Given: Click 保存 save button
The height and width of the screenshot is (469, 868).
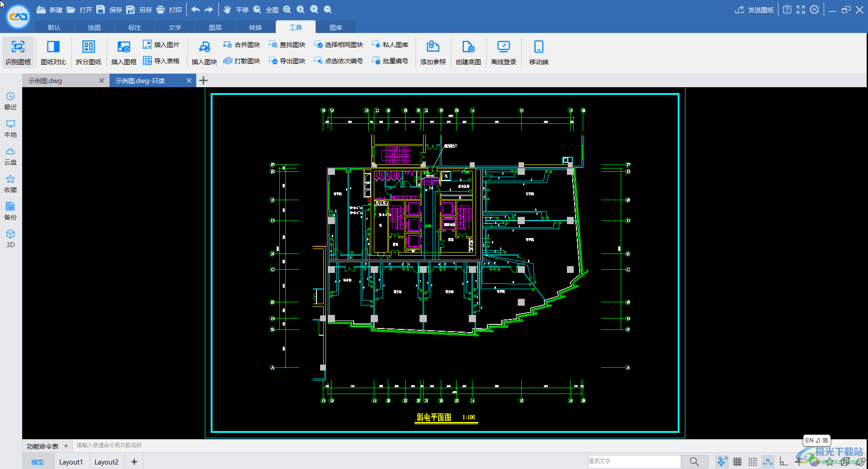Looking at the screenshot, I should click(109, 9).
